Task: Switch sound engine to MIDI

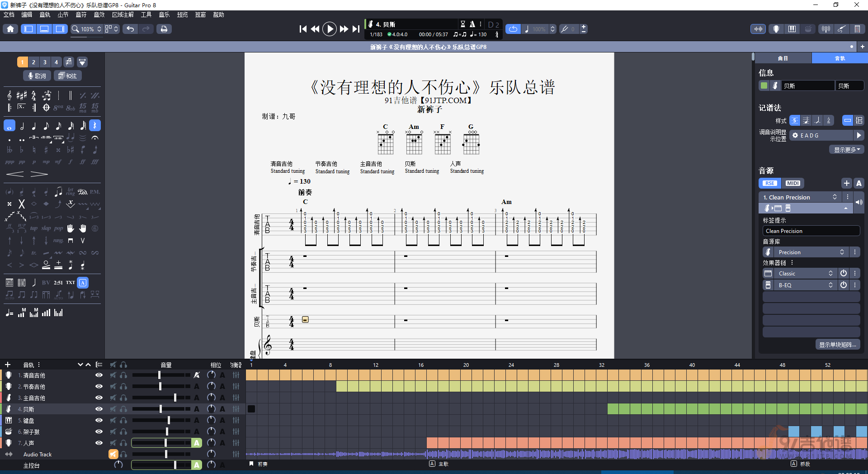Action: click(x=793, y=183)
